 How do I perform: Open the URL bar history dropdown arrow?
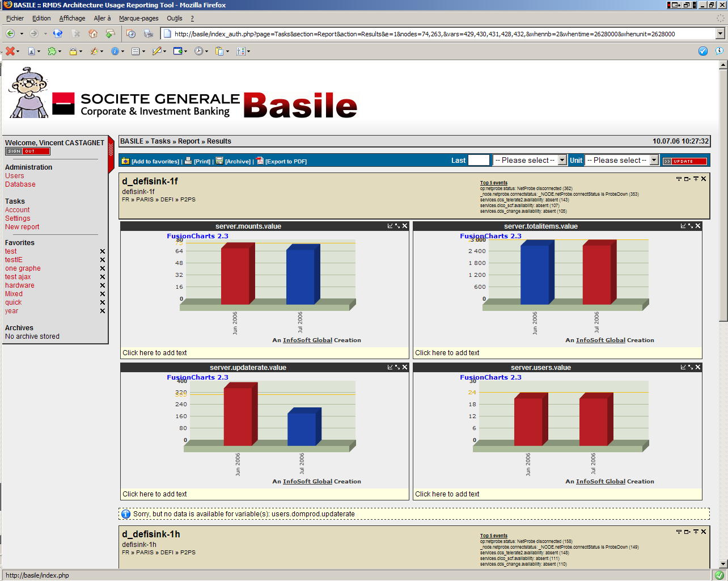pos(720,33)
